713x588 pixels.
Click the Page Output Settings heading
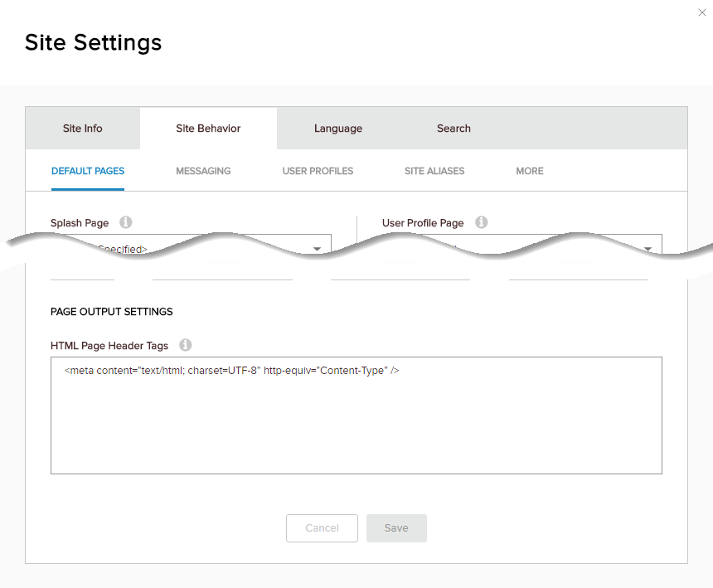[112, 312]
